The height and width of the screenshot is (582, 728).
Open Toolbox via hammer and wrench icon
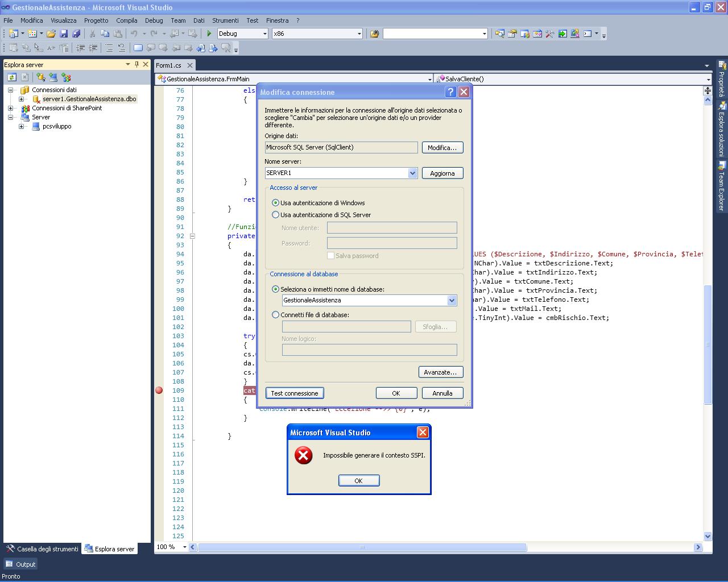pyautogui.click(x=550, y=34)
